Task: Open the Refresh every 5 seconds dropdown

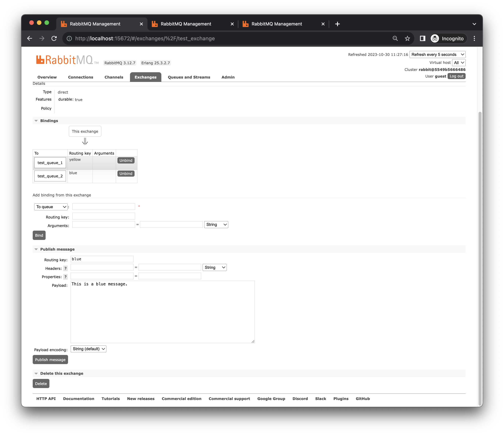Action: 437,55
